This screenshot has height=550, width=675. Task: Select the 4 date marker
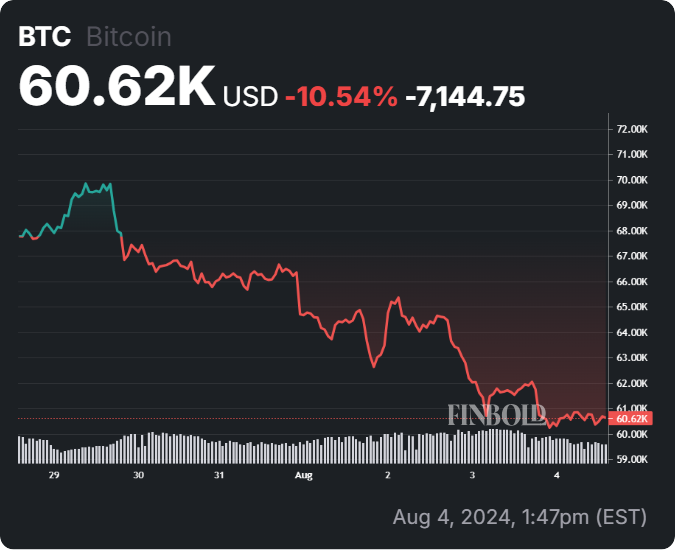click(x=557, y=476)
